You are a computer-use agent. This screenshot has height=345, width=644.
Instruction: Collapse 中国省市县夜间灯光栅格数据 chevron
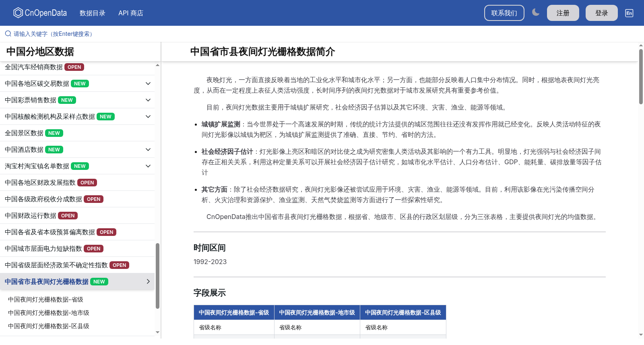click(x=148, y=281)
